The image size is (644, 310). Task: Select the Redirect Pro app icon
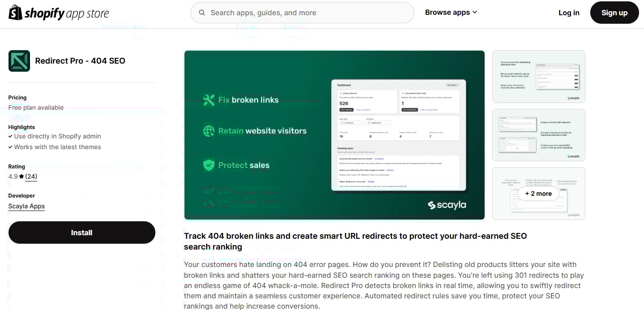[x=19, y=60]
